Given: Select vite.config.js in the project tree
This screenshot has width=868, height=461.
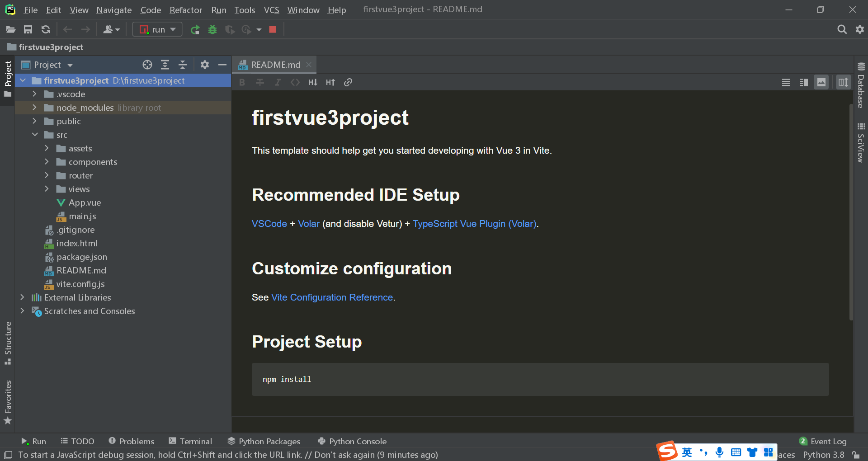Looking at the screenshot, I should point(80,284).
